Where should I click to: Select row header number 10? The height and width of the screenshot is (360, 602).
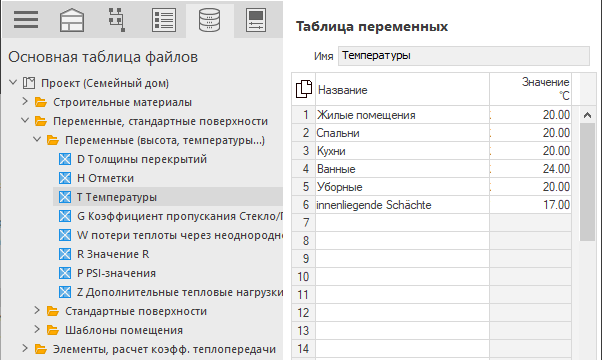coord(304,277)
